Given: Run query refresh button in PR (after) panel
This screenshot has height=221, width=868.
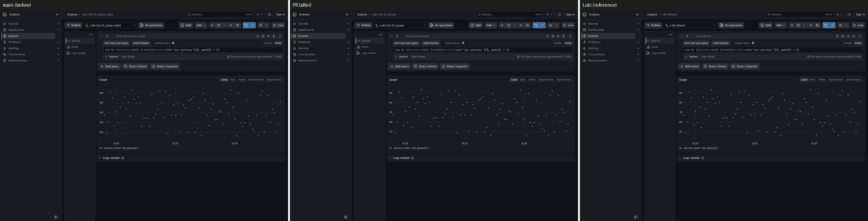Looking at the screenshot, I should 536,25.
